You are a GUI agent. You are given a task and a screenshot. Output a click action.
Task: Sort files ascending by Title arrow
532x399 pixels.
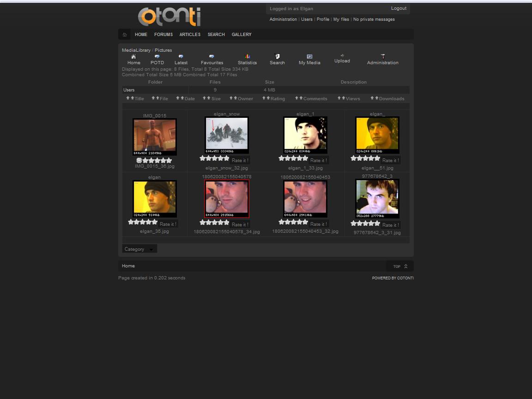(x=128, y=98)
